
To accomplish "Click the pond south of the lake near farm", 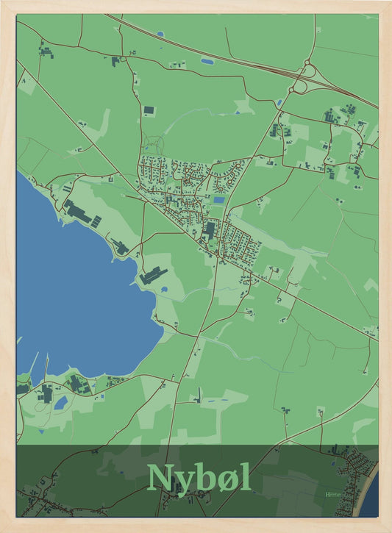I will (61, 403).
